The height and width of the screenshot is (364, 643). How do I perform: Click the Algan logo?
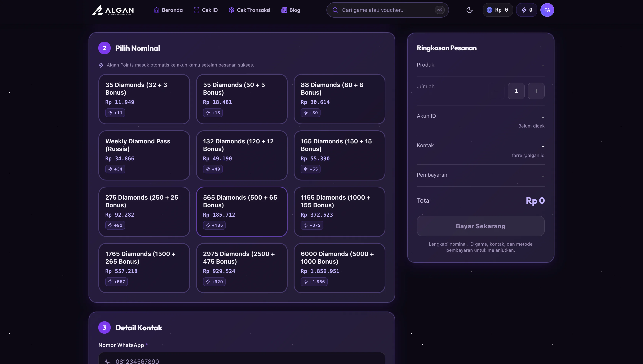pyautogui.click(x=113, y=10)
